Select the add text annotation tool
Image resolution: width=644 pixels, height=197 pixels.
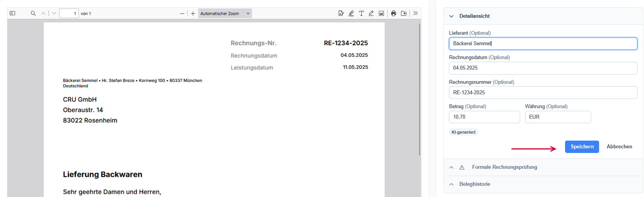pos(361,14)
